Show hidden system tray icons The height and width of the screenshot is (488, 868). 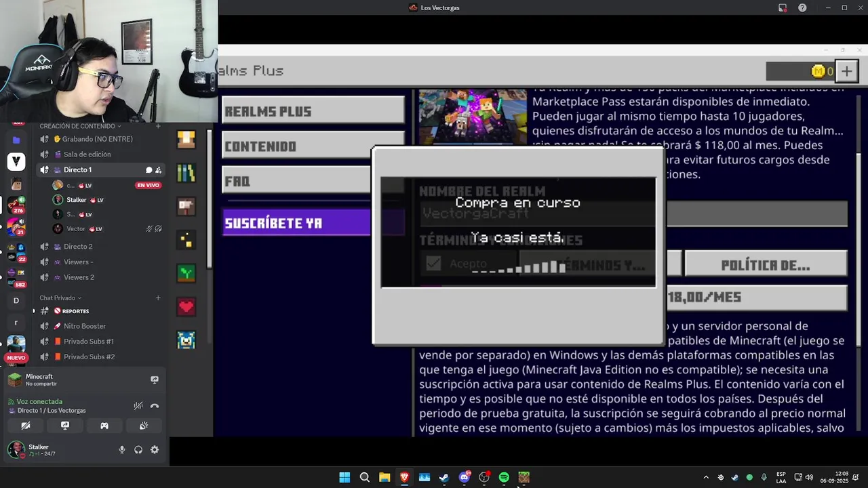tap(706, 477)
